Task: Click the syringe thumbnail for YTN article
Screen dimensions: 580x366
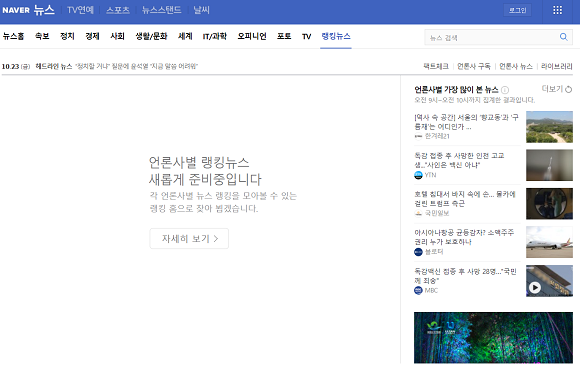Action: [x=549, y=165]
